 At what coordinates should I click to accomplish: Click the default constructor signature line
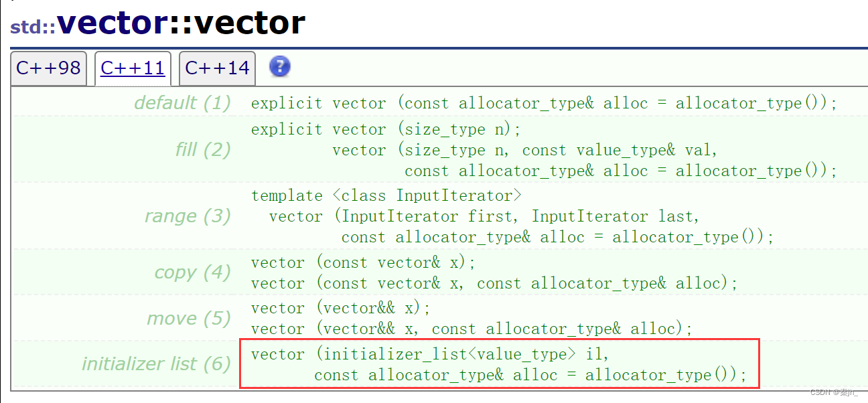[x=544, y=103]
